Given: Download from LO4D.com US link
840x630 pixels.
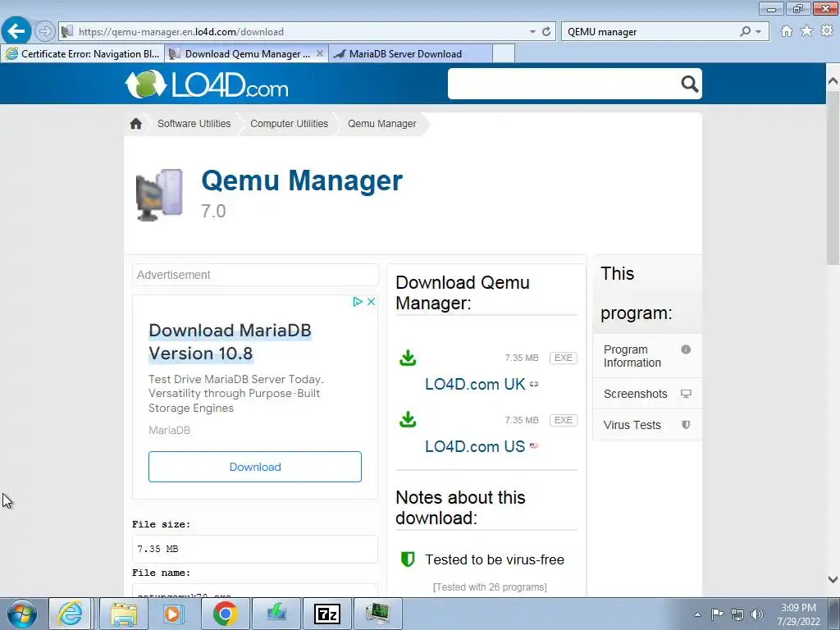Looking at the screenshot, I should click(475, 446).
